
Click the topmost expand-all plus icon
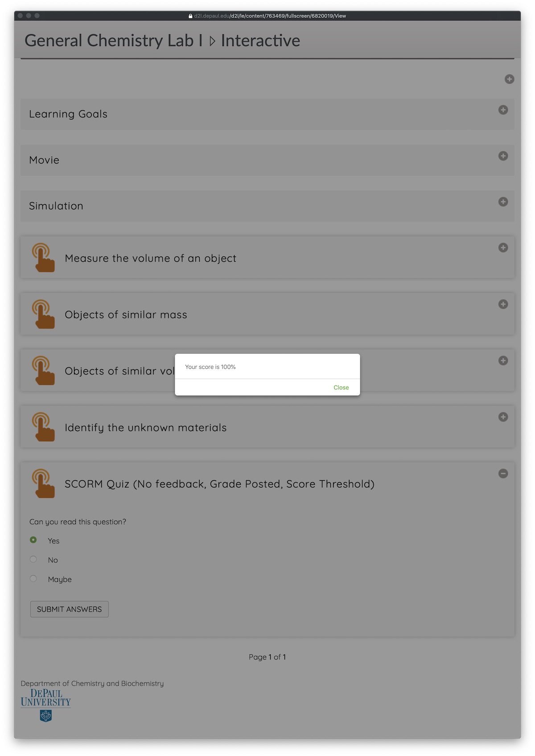[x=509, y=79]
